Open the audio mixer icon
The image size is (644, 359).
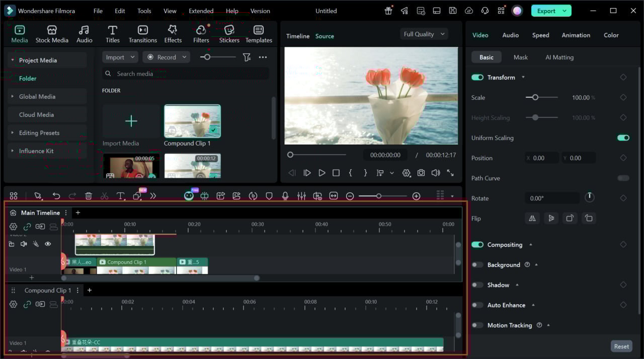301,196
